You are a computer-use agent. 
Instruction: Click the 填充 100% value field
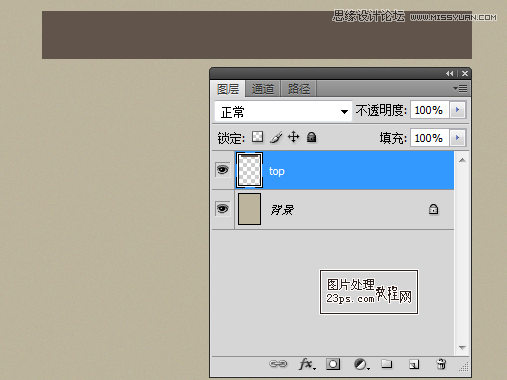(x=430, y=137)
